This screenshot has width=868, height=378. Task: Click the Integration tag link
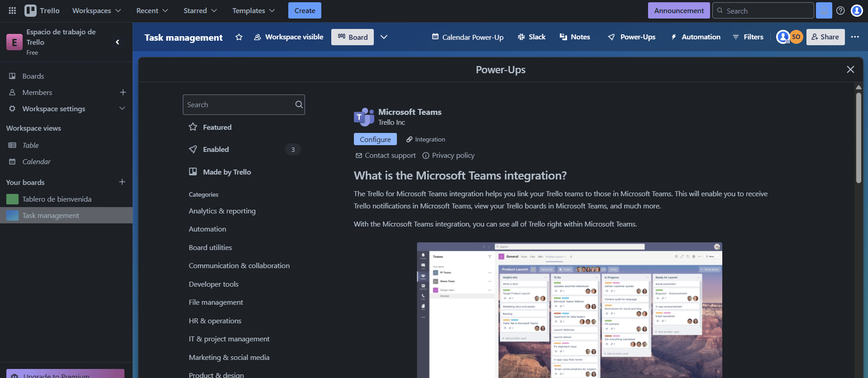pyautogui.click(x=425, y=139)
